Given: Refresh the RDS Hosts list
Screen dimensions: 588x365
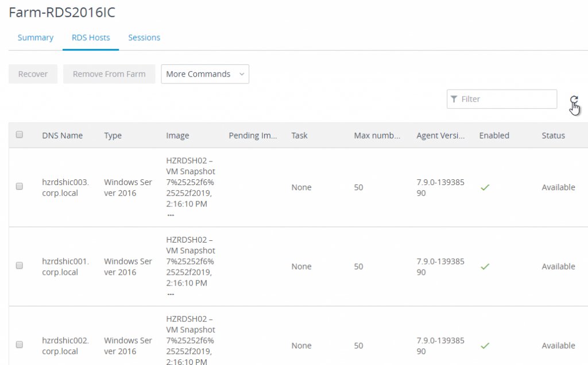Looking at the screenshot, I should point(574,99).
